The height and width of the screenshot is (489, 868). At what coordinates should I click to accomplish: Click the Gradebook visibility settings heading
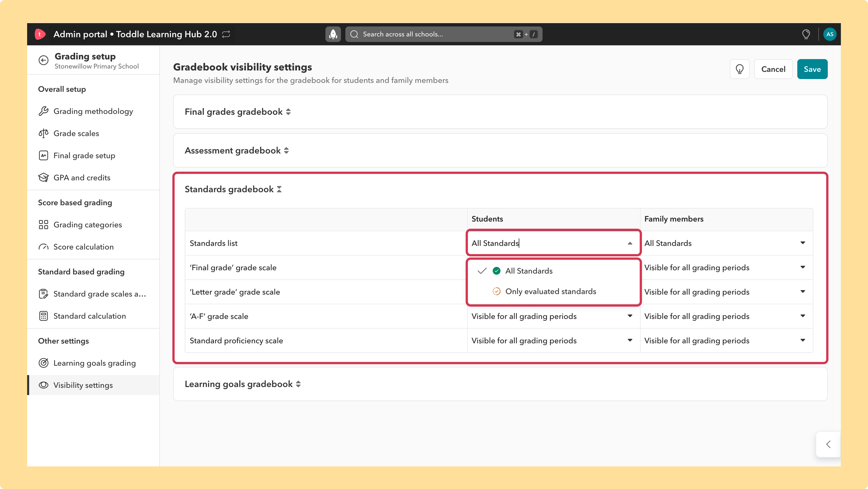[242, 67]
